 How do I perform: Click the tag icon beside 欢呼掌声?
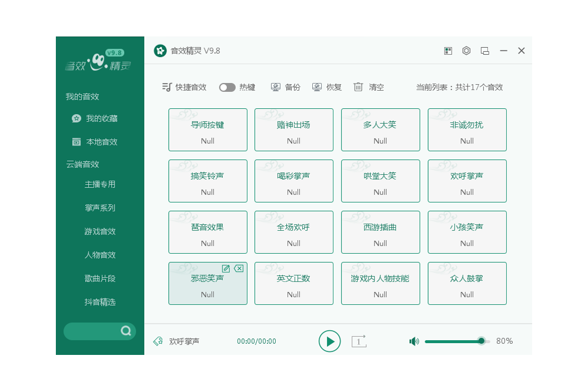point(158,341)
